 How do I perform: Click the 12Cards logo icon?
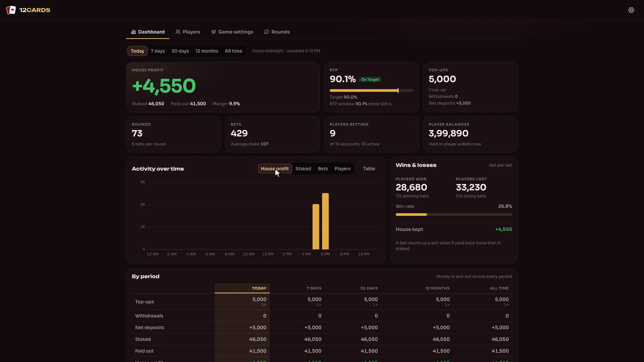click(x=11, y=10)
